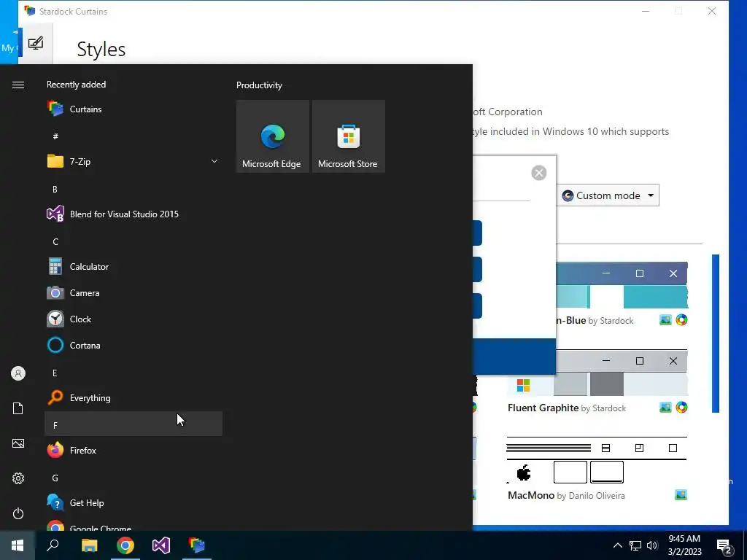Image resolution: width=747 pixels, height=560 pixels.
Task: Click n-Blue style picture icon
Action: click(x=665, y=320)
